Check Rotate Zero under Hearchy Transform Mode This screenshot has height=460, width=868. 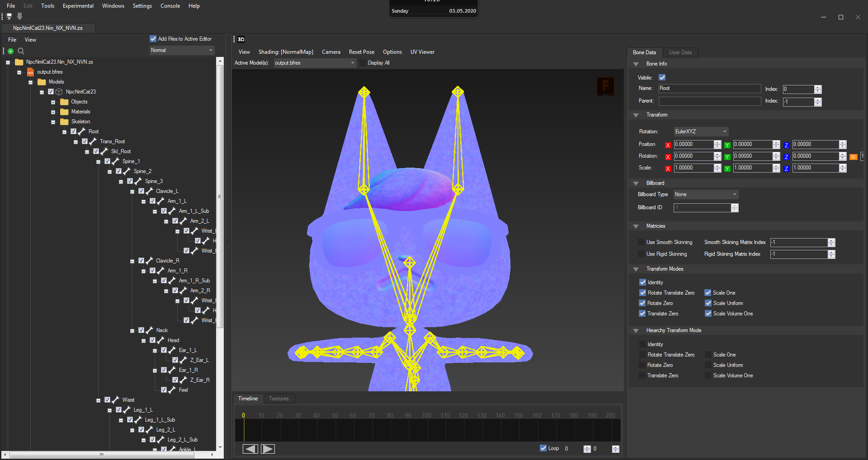coord(642,365)
